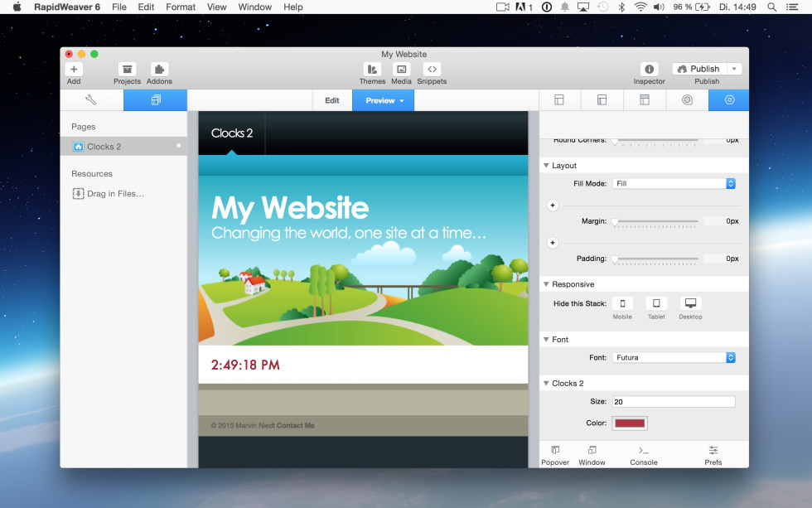Open the first inspector layout tab
The height and width of the screenshot is (508, 812).
[559, 100]
